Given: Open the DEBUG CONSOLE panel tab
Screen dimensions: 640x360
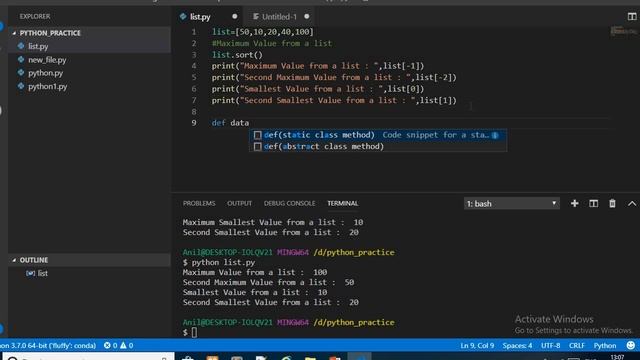Looking at the screenshot, I should click(x=289, y=203).
